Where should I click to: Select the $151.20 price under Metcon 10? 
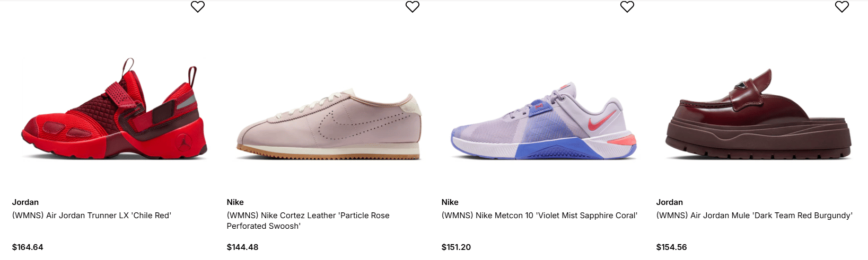457,247
